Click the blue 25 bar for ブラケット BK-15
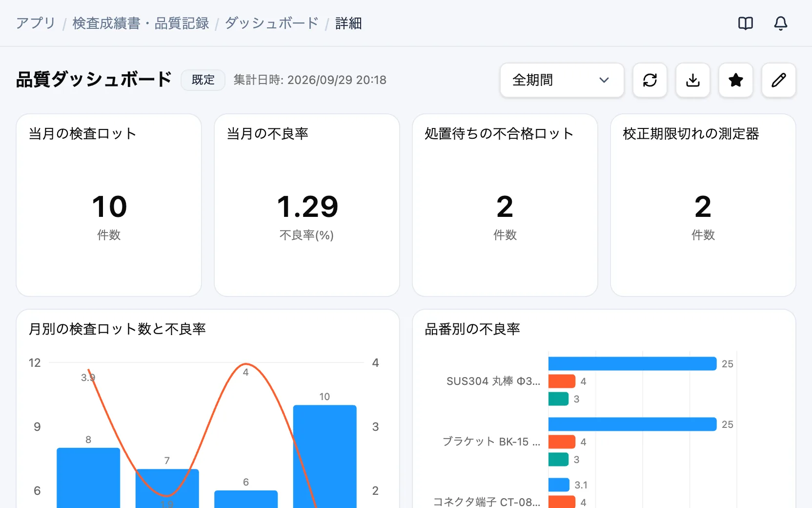 click(x=632, y=424)
